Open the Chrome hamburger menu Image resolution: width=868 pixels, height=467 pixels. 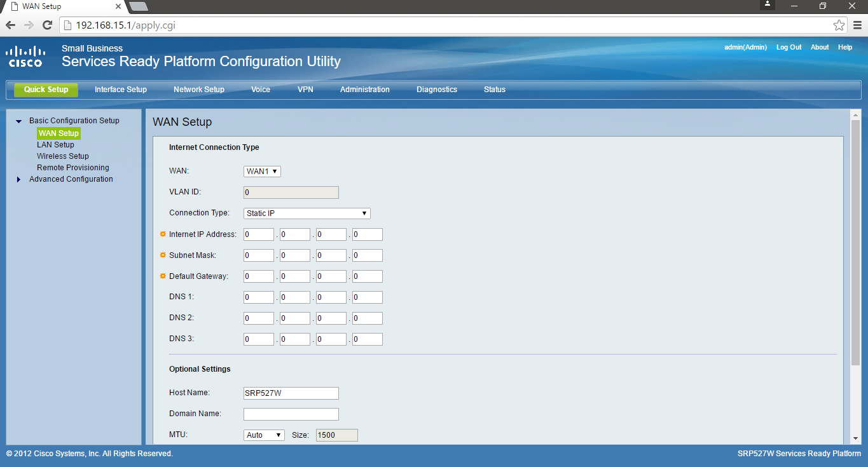857,25
